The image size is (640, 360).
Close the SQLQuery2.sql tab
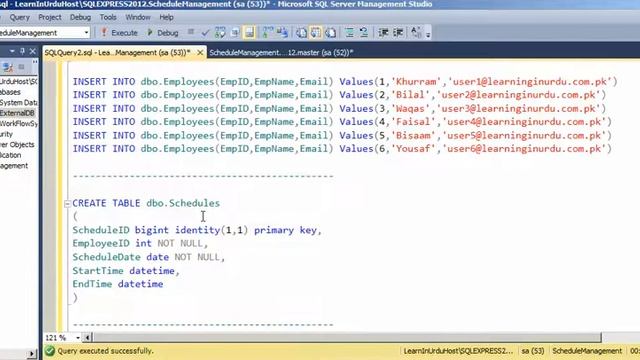[200, 53]
